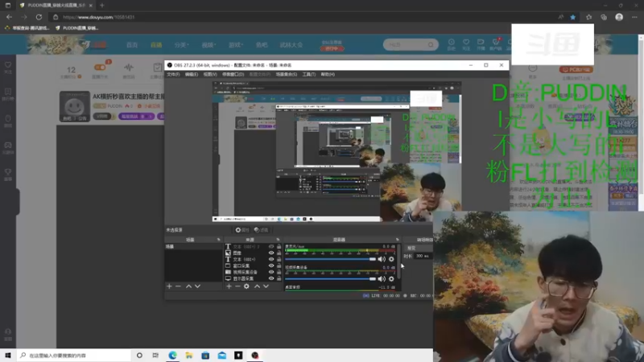Open source properties gear below sources list
The height and width of the screenshot is (362, 644).
pyautogui.click(x=246, y=286)
